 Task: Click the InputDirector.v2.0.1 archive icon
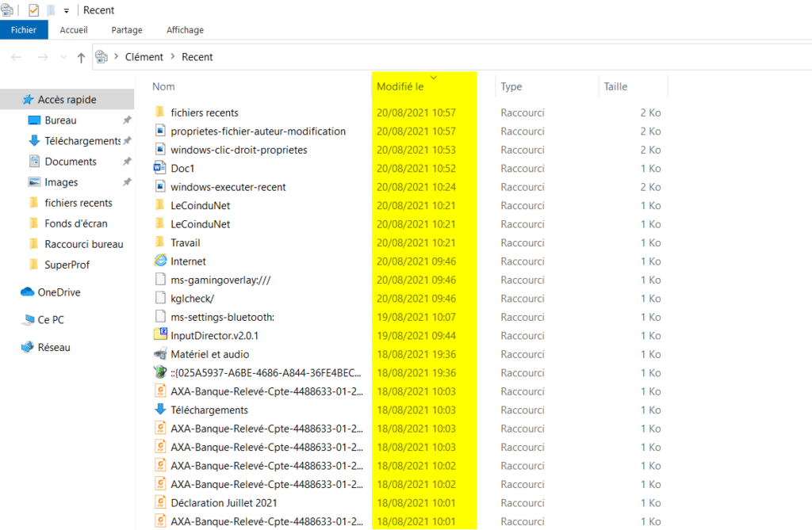(160, 335)
